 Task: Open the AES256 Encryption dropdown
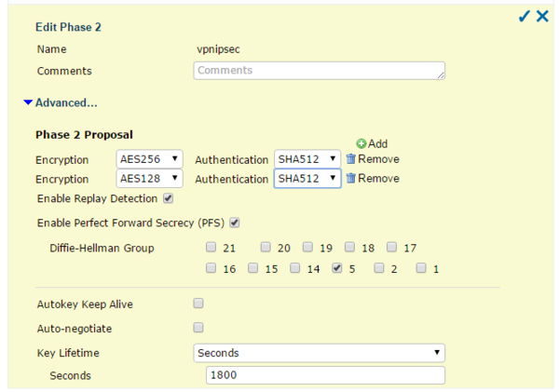tap(149, 159)
